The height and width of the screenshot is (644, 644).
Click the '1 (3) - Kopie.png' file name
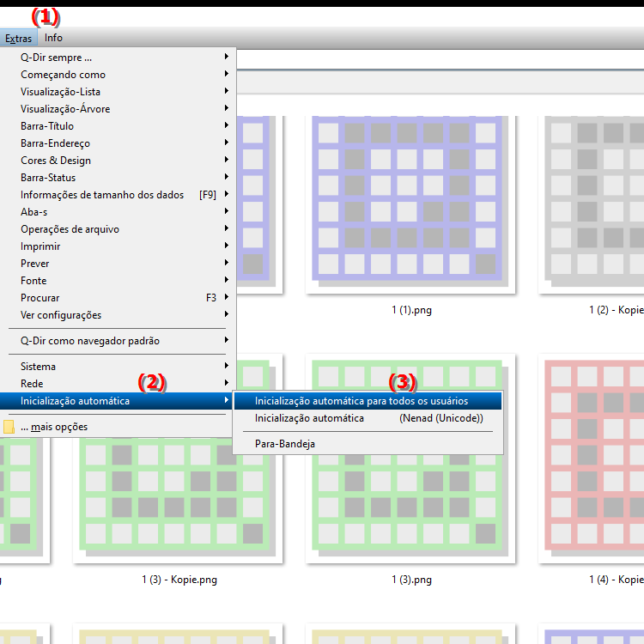(x=179, y=580)
